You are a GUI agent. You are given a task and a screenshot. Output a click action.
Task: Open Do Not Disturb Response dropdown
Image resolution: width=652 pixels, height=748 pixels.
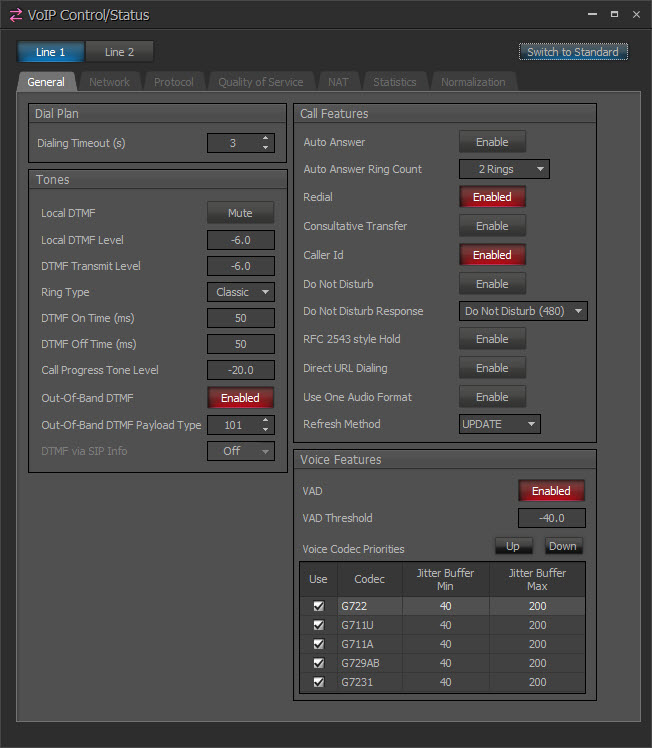coord(523,311)
